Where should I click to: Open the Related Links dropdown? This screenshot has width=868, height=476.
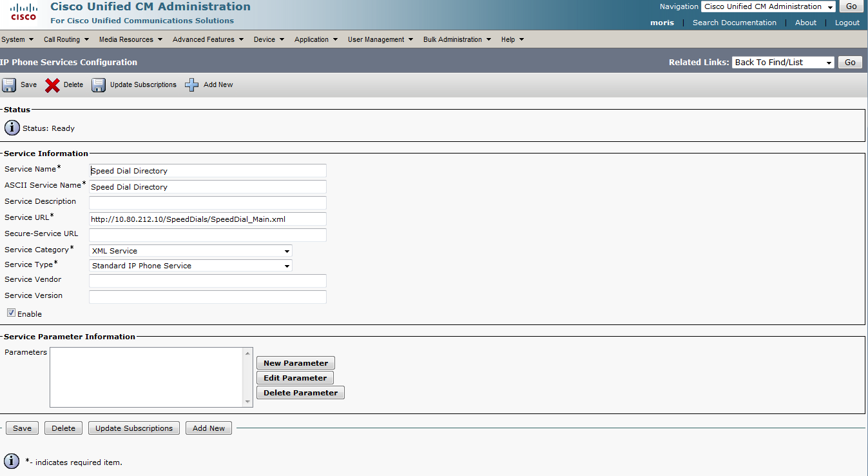(x=783, y=62)
